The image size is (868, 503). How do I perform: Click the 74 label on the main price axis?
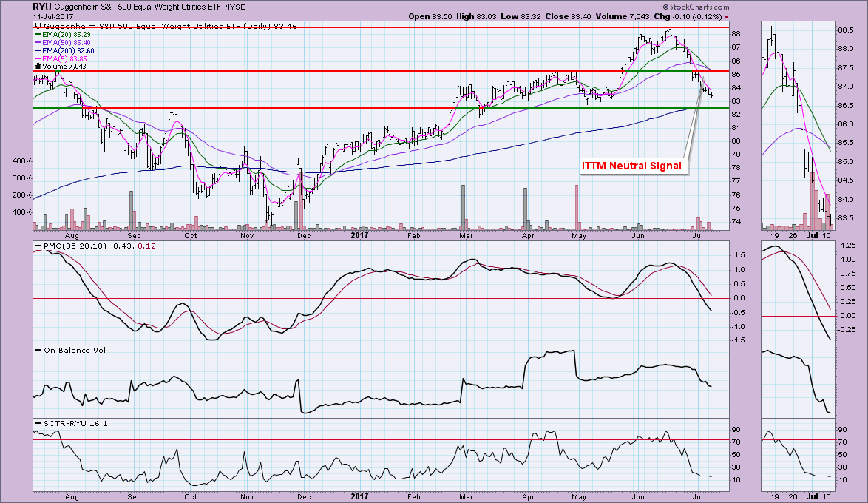736,222
